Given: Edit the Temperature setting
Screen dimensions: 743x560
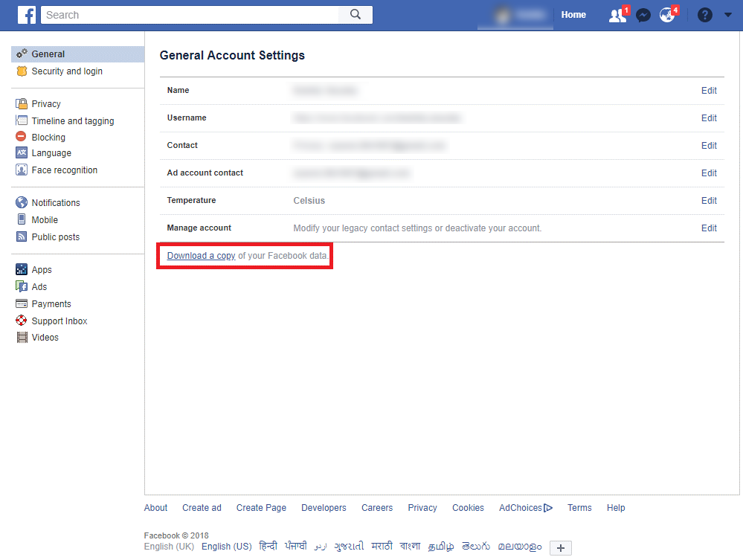Looking at the screenshot, I should pyautogui.click(x=709, y=200).
